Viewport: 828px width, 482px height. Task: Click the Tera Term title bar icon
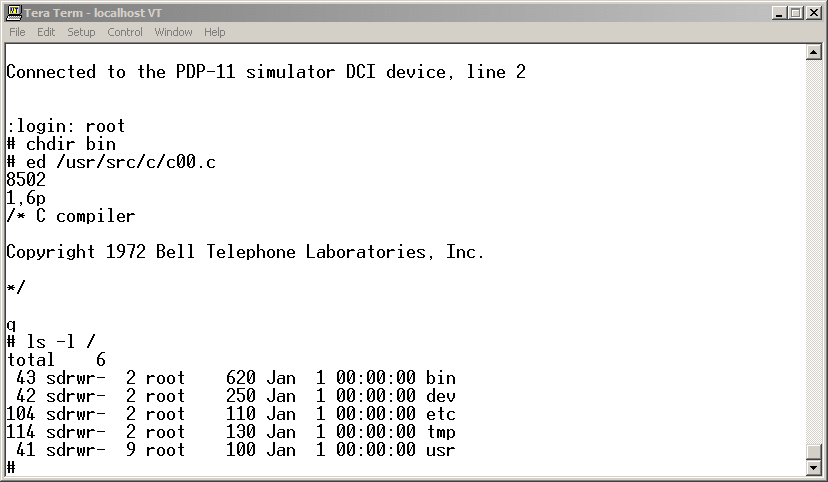coord(14,12)
